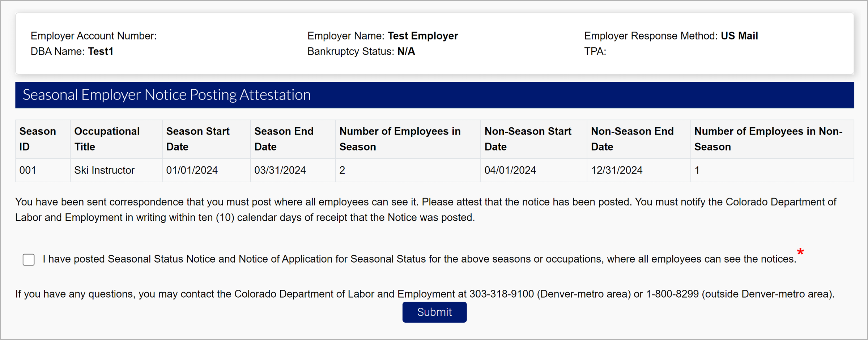Click the Non-Season End Date header
This screenshot has height=340, width=868.
(632, 139)
